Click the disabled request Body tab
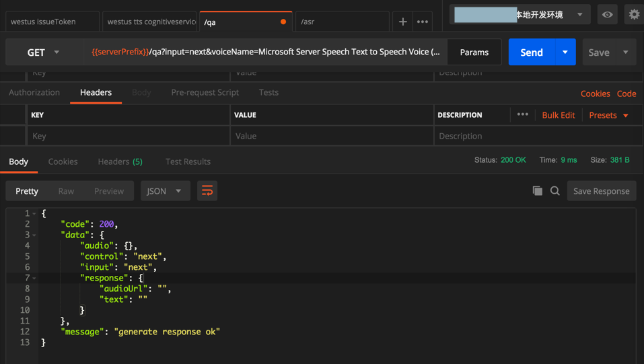644x364 pixels. 141,92
